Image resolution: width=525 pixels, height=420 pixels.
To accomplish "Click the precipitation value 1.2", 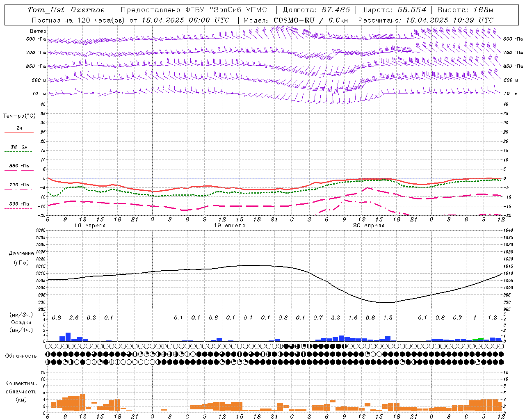I will (388, 317).
